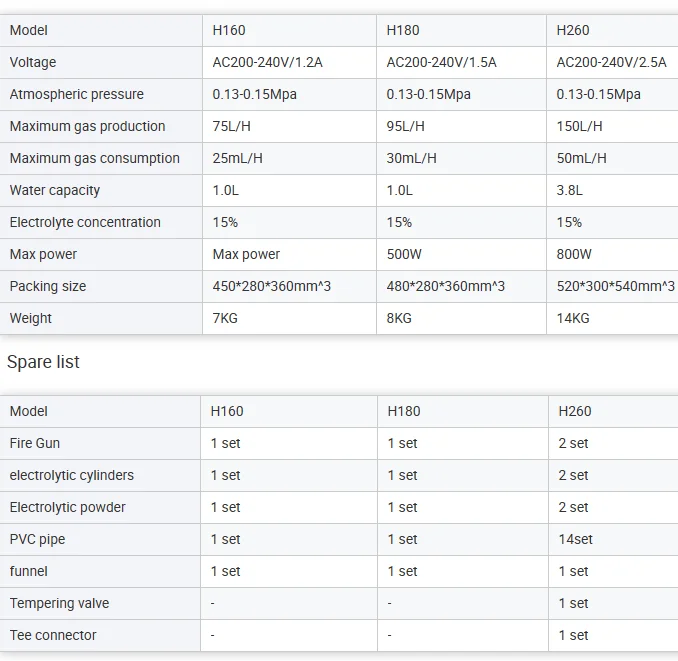Select the 'Electrolyte concentration' row label
This screenshot has width=678, height=661.
tap(85, 222)
